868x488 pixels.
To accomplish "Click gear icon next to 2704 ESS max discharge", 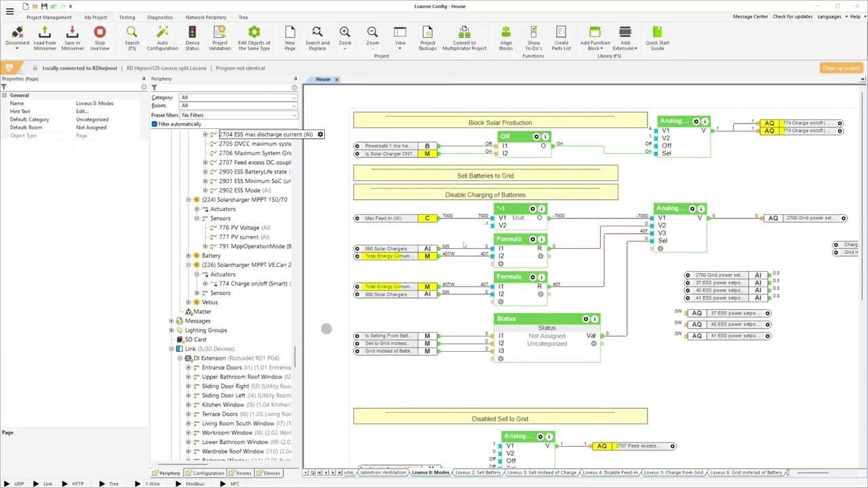I will coord(320,134).
